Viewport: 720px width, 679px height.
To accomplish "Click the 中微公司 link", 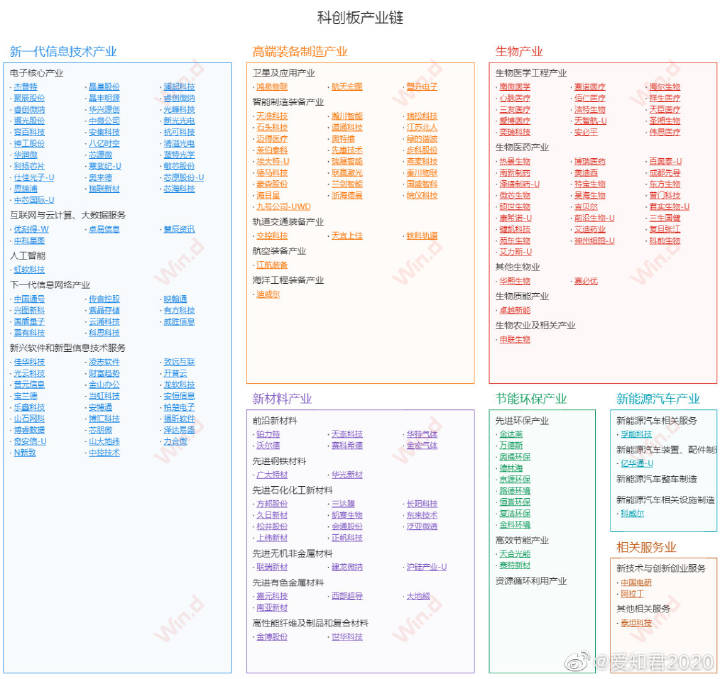I will 104,120.
